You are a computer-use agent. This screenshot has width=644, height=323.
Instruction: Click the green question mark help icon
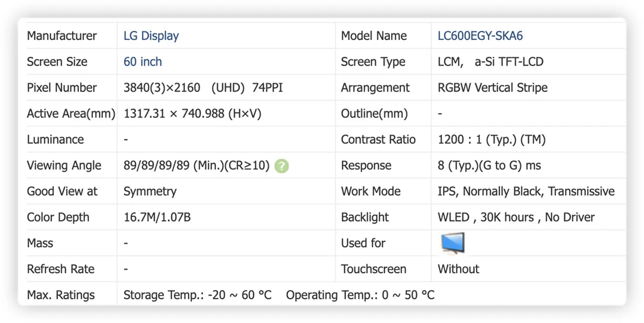(x=282, y=166)
